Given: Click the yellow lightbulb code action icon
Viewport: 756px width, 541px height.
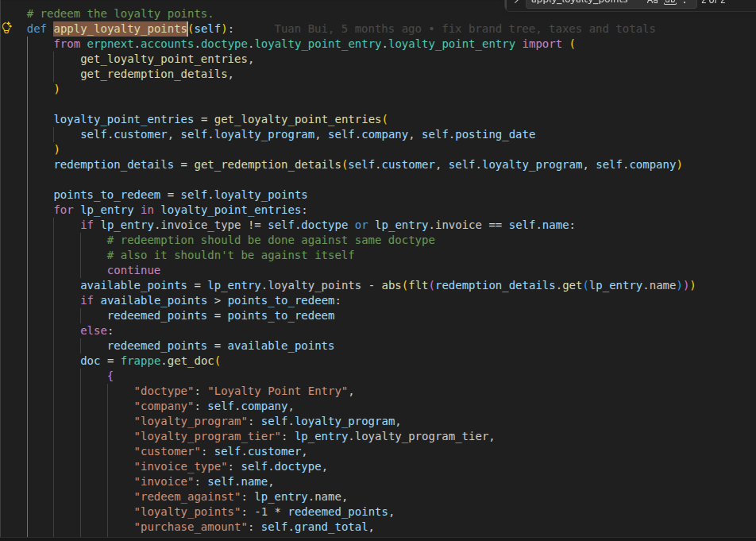Looking at the screenshot, I should tap(6, 28).
